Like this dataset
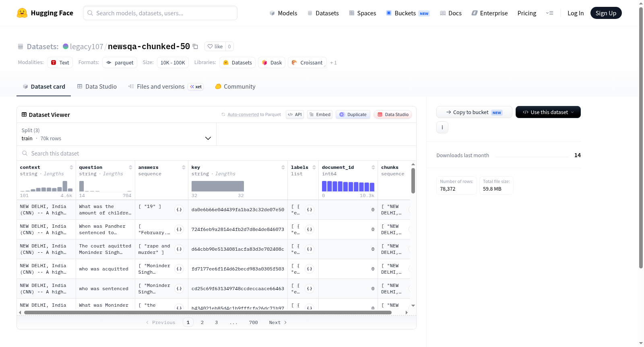 point(215,46)
